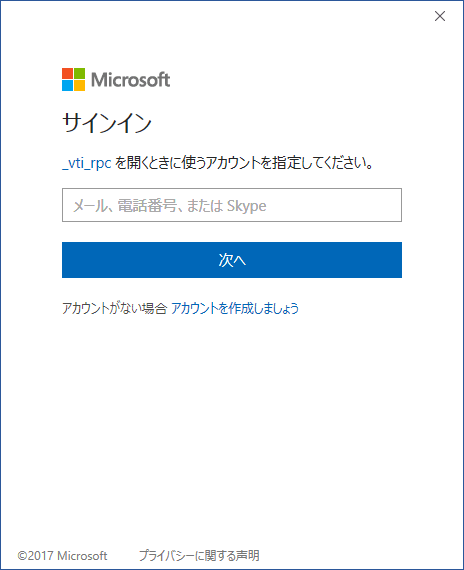Screen dimensions: 464x570
Task: Click the Skype placeholder word in the input
Action: click(x=247, y=206)
